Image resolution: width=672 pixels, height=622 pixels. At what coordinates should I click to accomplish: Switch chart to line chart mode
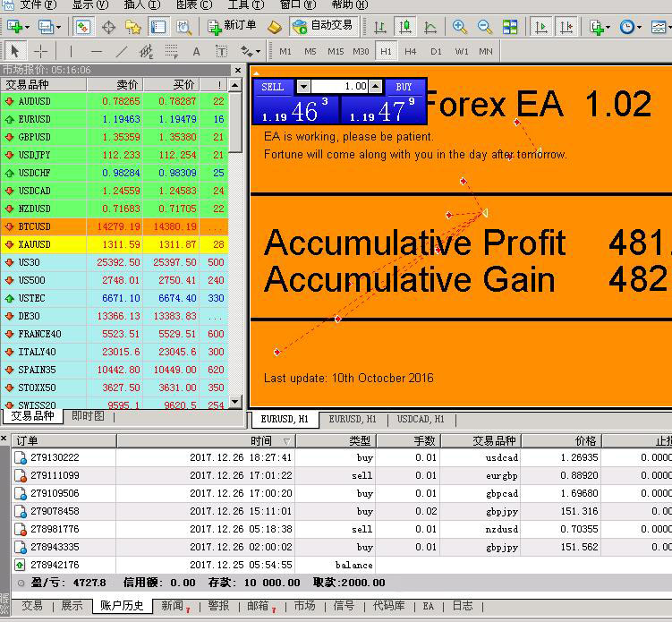point(430,27)
